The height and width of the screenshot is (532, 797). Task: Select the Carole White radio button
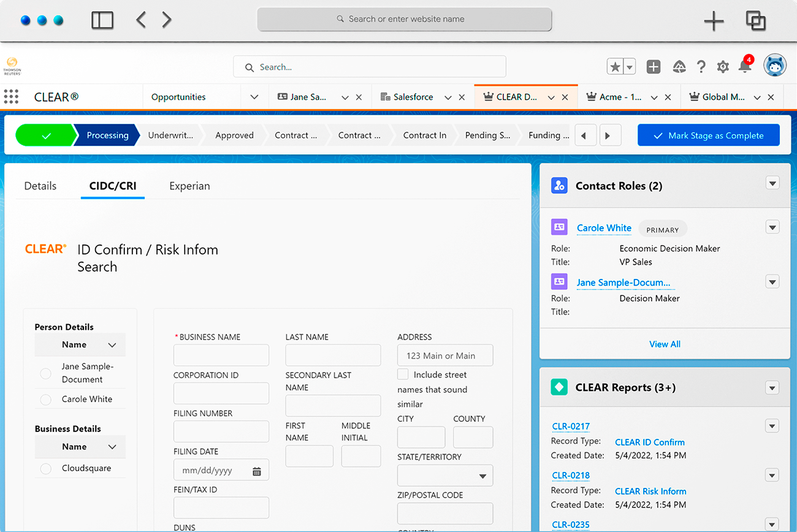point(45,399)
